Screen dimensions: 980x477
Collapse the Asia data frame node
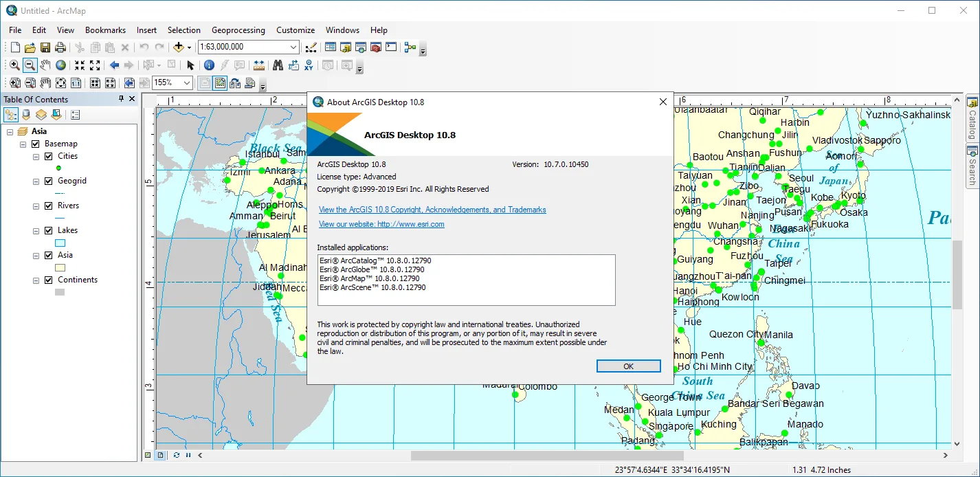10,131
